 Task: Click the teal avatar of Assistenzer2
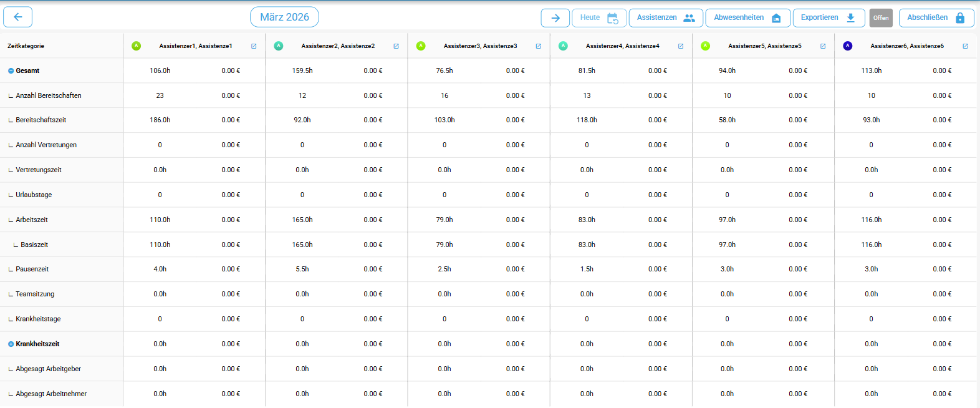(279, 46)
